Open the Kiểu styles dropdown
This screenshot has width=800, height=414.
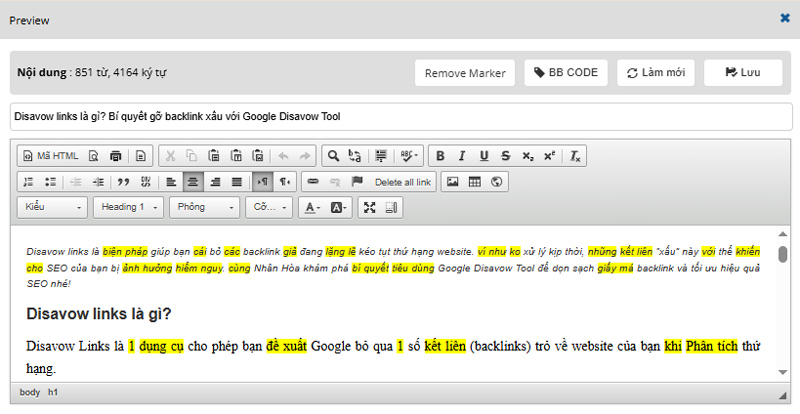click(x=52, y=208)
